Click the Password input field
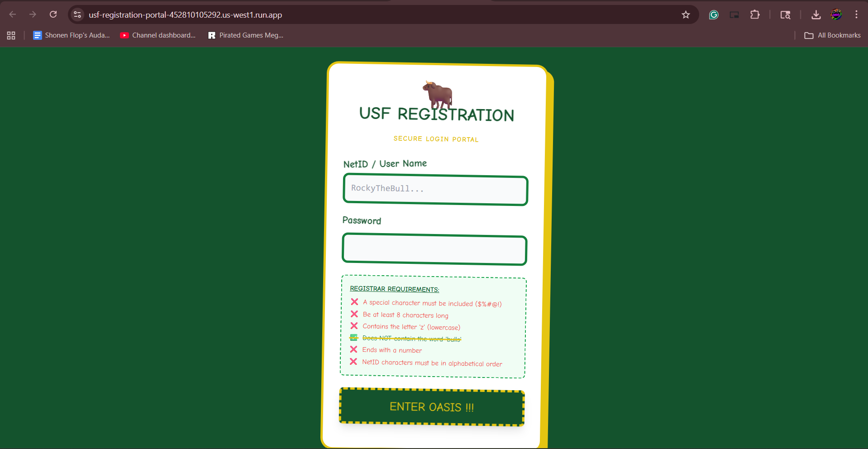Viewport: 868px width, 449px height. click(x=434, y=249)
